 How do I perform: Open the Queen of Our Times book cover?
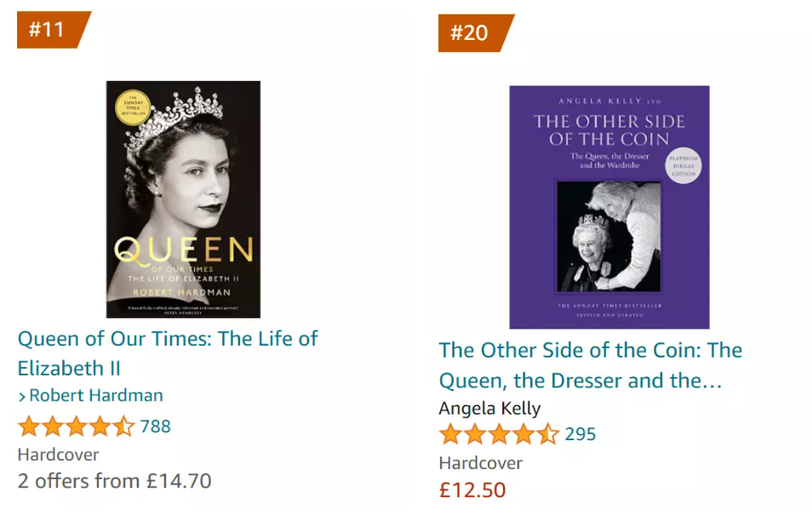[183, 200]
